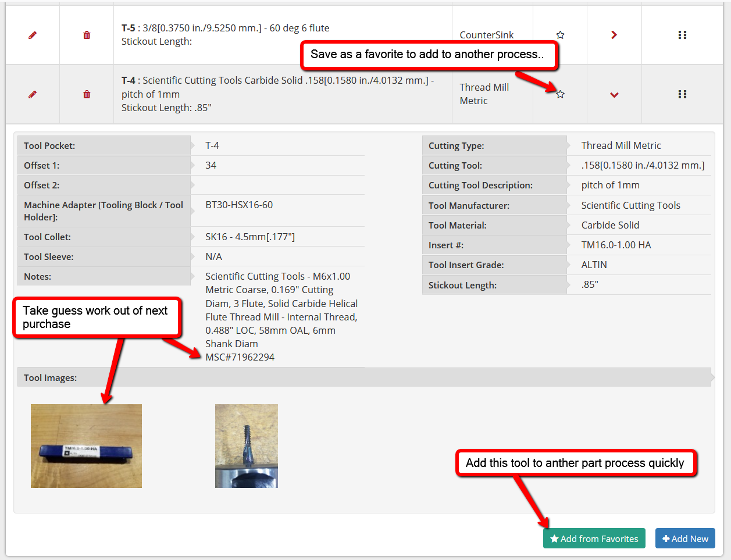Open the tool insert box thumbnail
731x560 pixels.
(86, 446)
